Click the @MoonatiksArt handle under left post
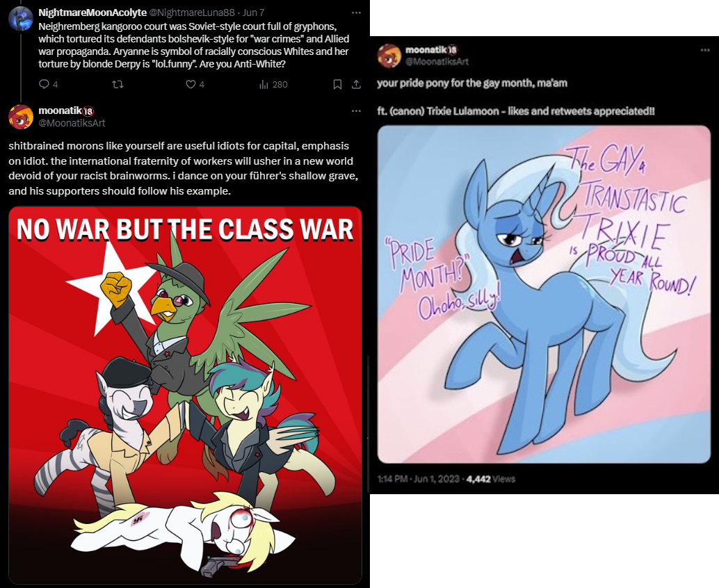The width and height of the screenshot is (719, 588). click(72, 123)
